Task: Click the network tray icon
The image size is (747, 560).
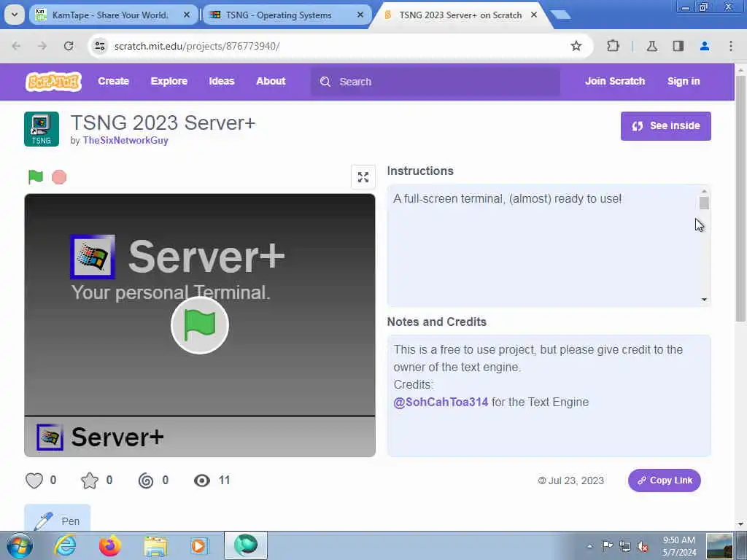Action: coord(625,546)
